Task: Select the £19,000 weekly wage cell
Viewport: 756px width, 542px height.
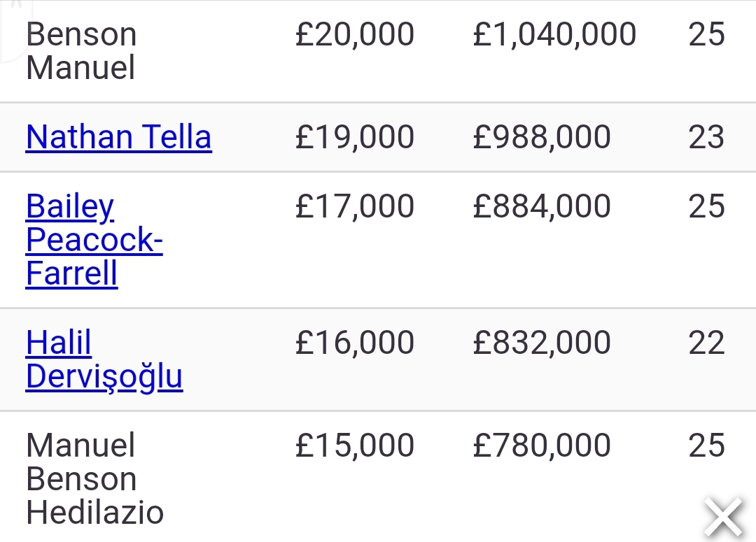Action: [x=354, y=137]
